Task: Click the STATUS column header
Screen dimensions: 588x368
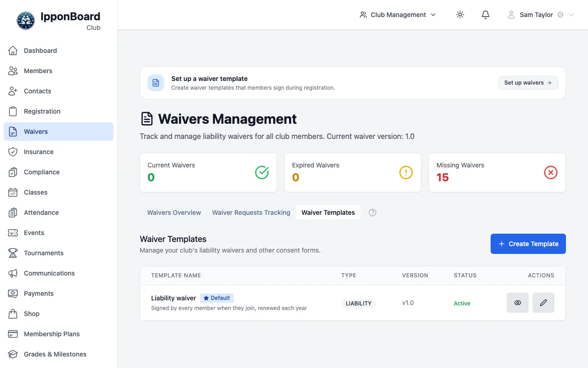Action: (465, 276)
